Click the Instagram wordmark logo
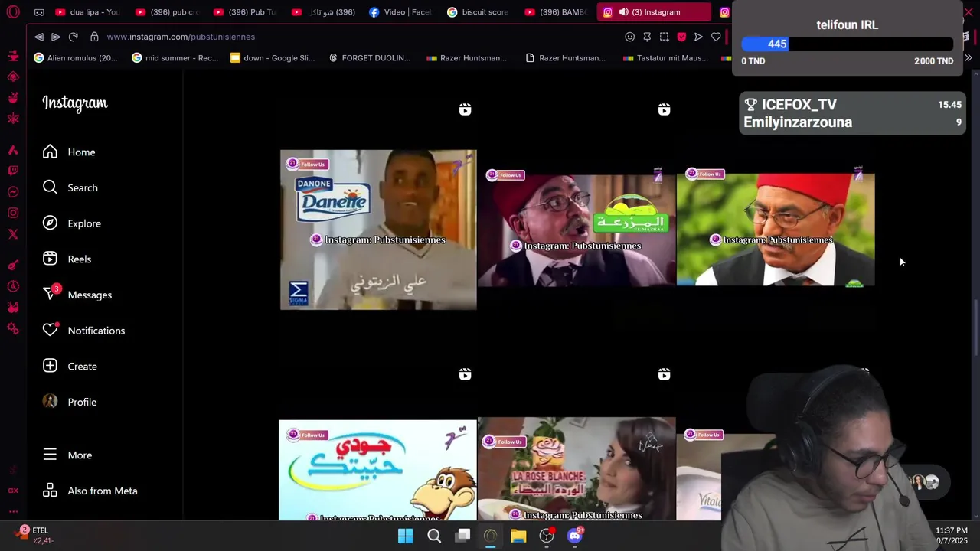 (75, 103)
